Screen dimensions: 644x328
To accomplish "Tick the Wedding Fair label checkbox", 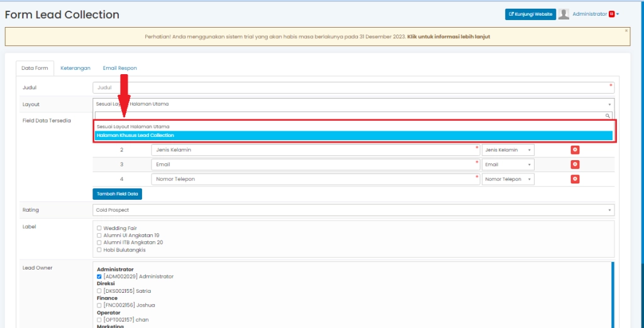I will pyautogui.click(x=99, y=228).
